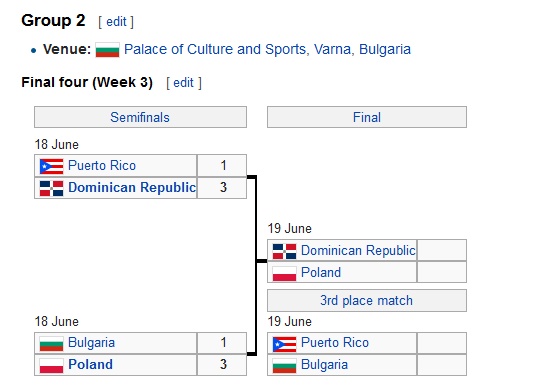Edit the Group 2 section
The image size is (555, 390).
(x=116, y=22)
